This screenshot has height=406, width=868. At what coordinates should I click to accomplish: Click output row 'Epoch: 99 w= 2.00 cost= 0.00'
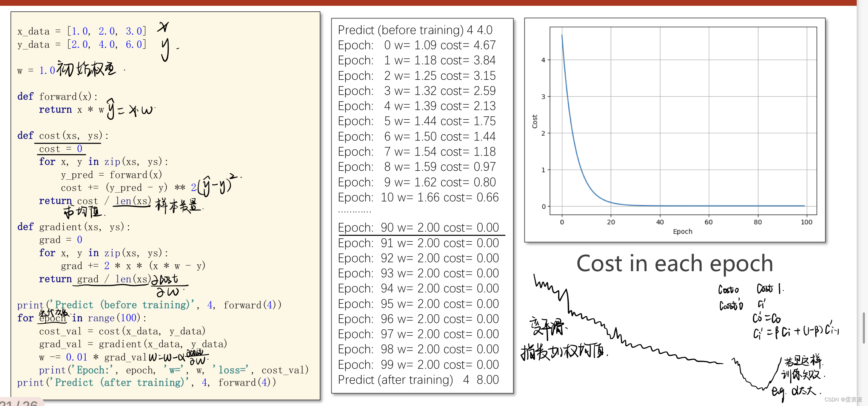pos(419,364)
